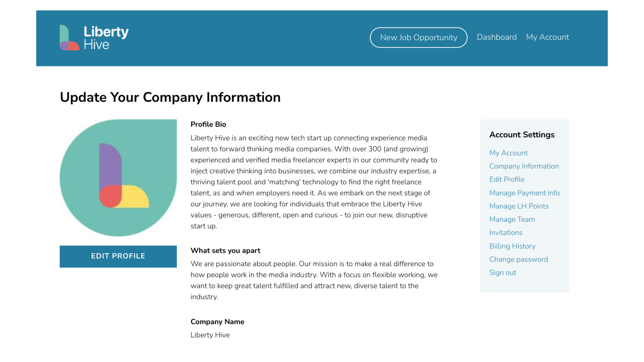The image size is (644, 362).
Task: Click the Edit Profile button under avatar
Action: click(x=118, y=256)
